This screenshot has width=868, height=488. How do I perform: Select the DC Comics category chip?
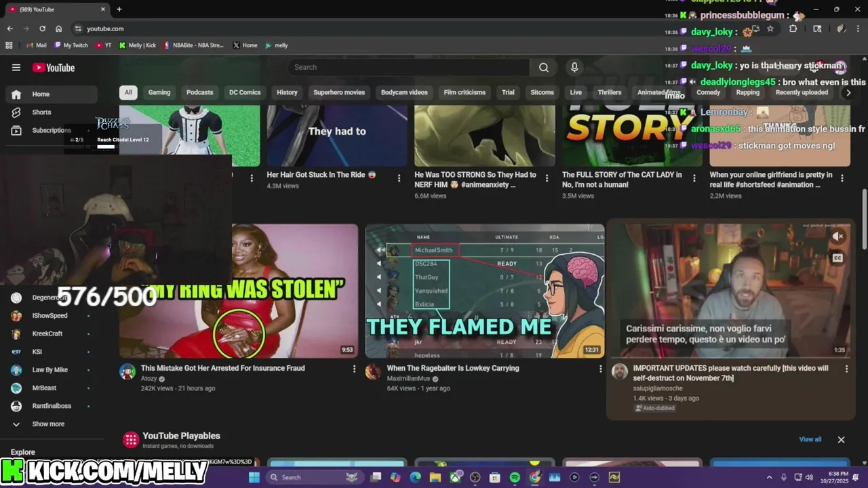[245, 92]
